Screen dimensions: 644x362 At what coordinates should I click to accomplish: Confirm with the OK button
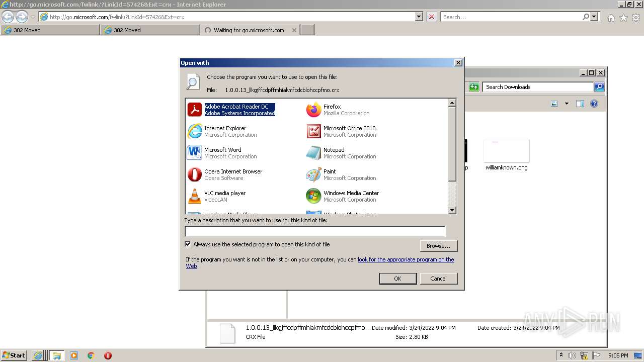tap(397, 279)
